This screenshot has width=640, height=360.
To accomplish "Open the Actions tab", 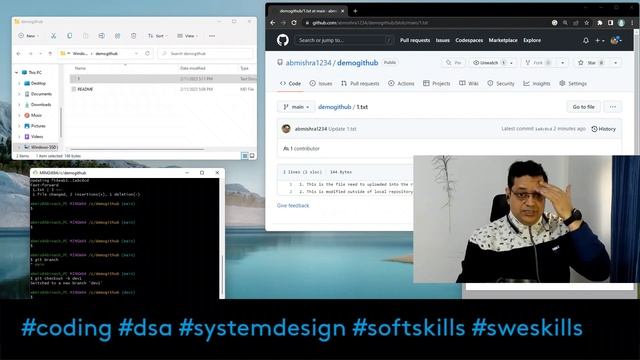I will (x=401, y=83).
